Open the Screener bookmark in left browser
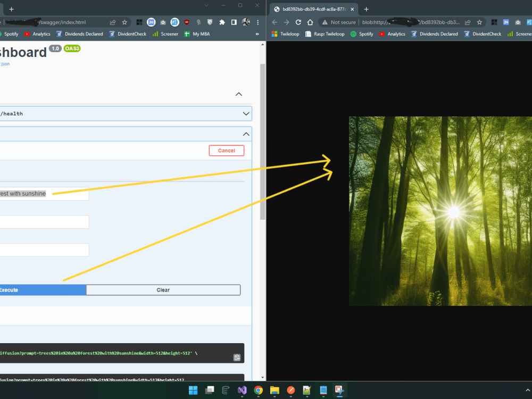The height and width of the screenshot is (399, 532). click(165, 34)
